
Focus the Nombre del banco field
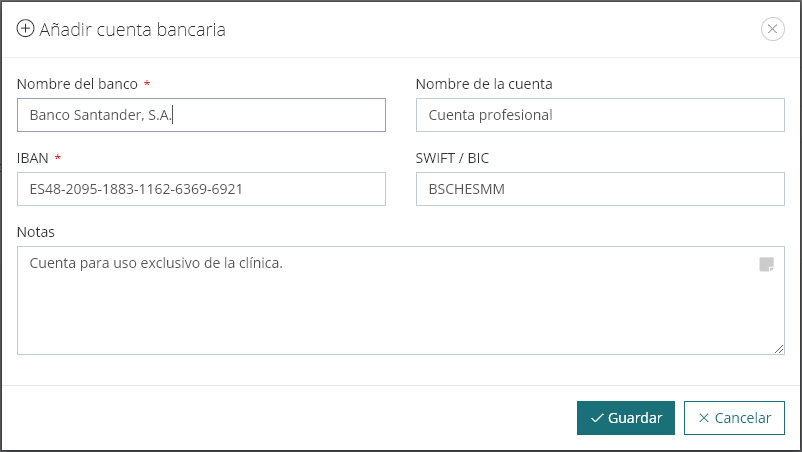[201, 115]
